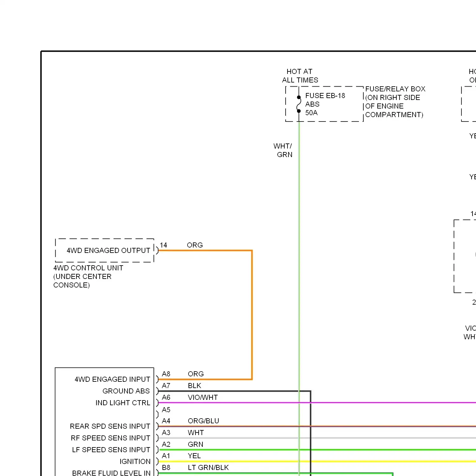The height and width of the screenshot is (476, 476).
Task: Click 'ORG/BLU' wire color label
Action: pyautogui.click(x=203, y=421)
